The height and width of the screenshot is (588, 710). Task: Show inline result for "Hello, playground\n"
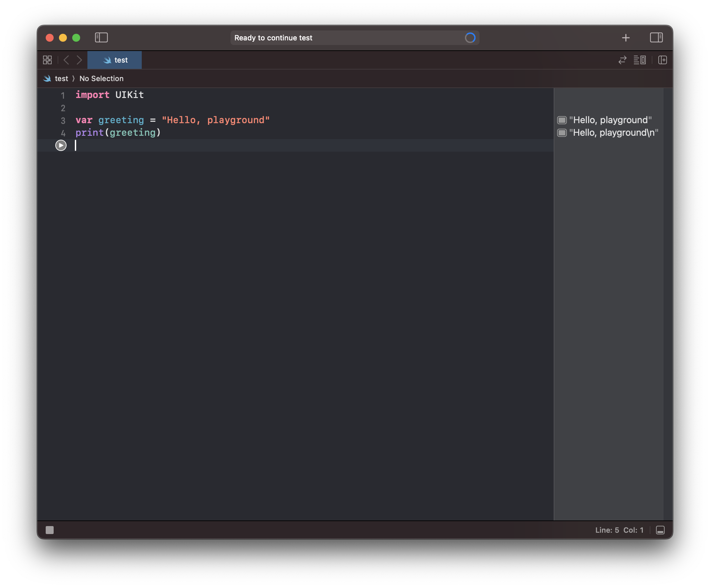[x=562, y=133]
